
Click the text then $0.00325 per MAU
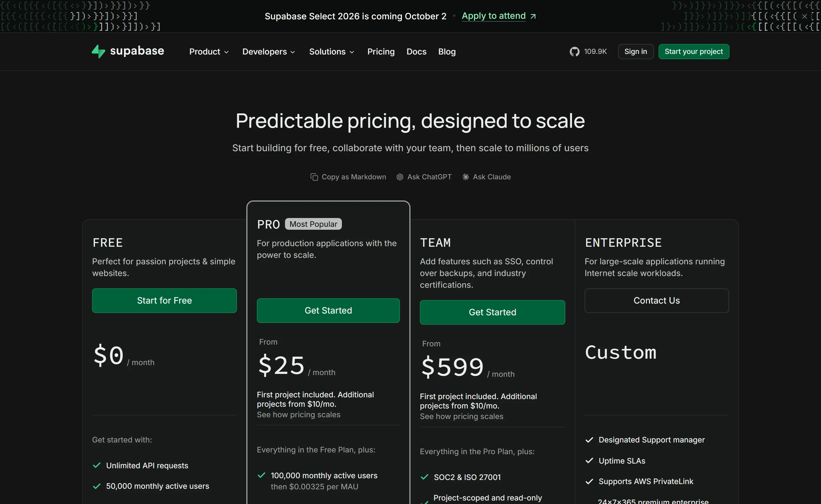click(314, 487)
